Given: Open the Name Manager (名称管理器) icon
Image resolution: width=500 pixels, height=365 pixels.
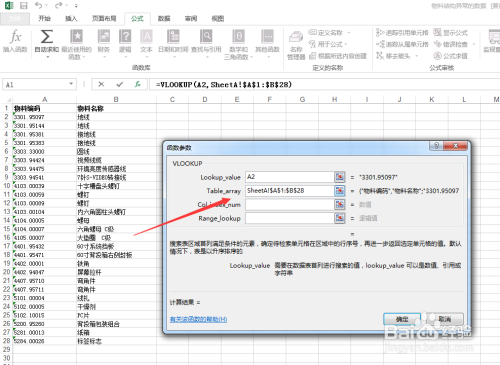Looking at the screenshot, I should 296,37.
